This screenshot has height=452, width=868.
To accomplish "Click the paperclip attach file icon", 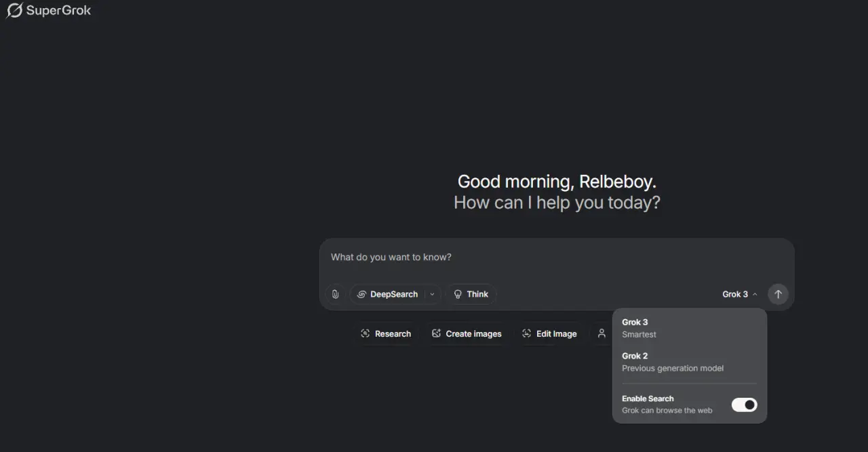I will pos(335,294).
